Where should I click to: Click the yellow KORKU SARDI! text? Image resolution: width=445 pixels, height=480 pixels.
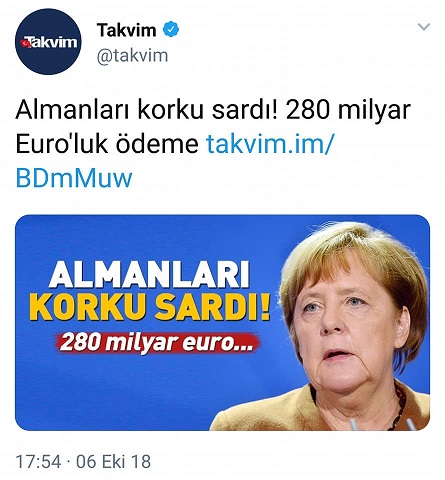click(149, 307)
